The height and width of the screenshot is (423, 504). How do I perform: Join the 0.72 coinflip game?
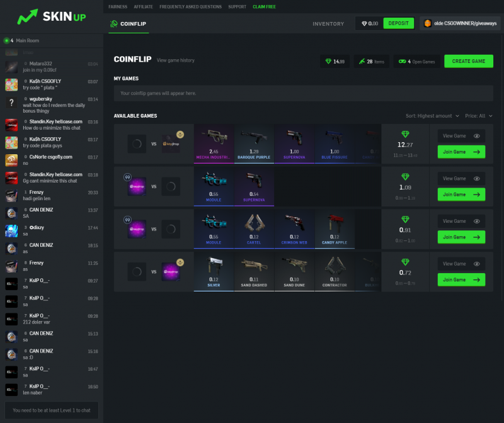coord(461,279)
